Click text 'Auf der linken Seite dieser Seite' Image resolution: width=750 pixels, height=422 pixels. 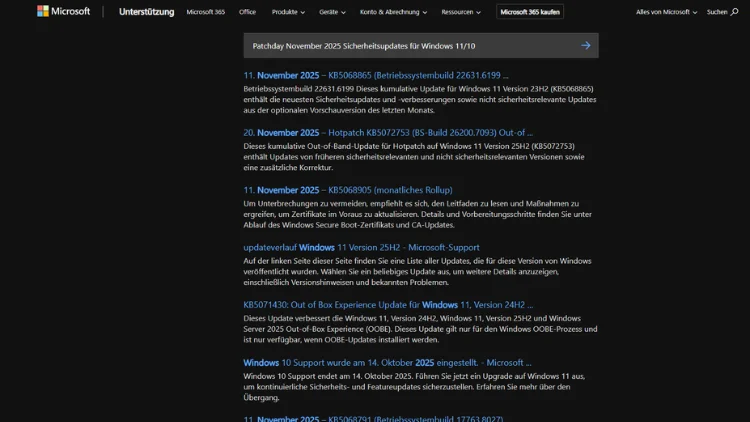pyautogui.click(x=303, y=261)
